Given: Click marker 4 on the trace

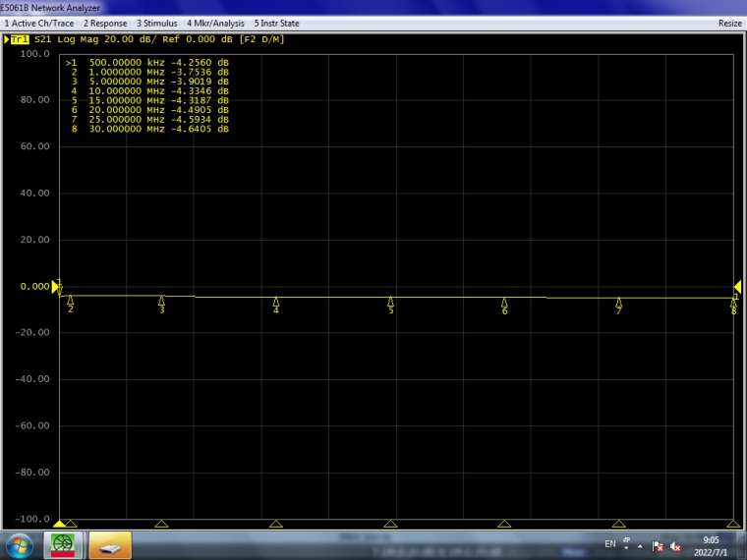Looking at the screenshot, I should [x=276, y=305].
